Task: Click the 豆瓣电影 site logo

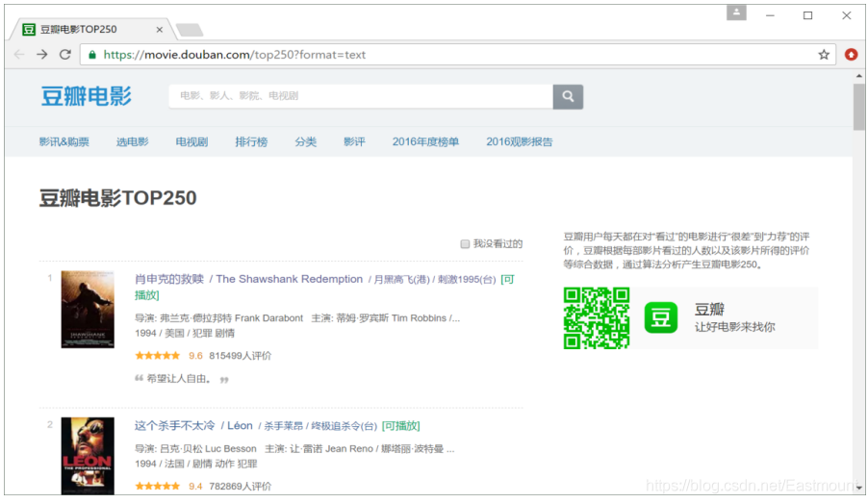Action: (x=87, y=96)
